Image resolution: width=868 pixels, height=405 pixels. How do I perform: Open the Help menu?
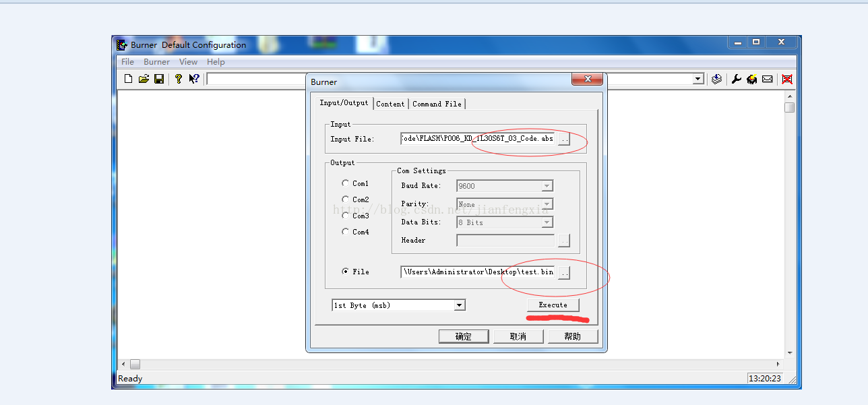216,62
